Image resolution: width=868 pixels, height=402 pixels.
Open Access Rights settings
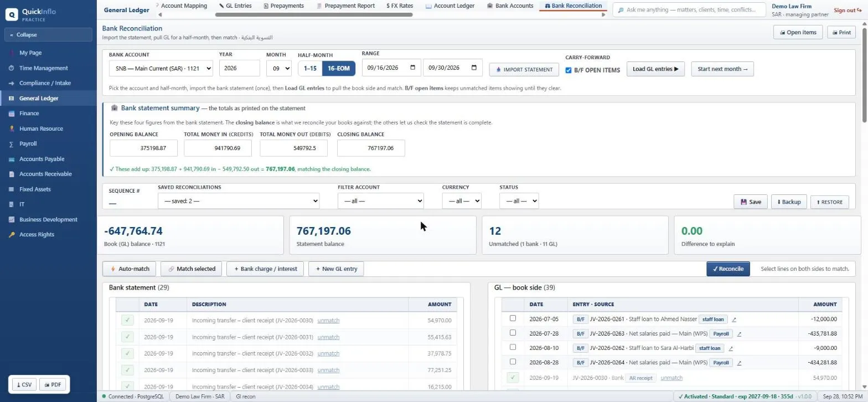(x=37, y=234)
